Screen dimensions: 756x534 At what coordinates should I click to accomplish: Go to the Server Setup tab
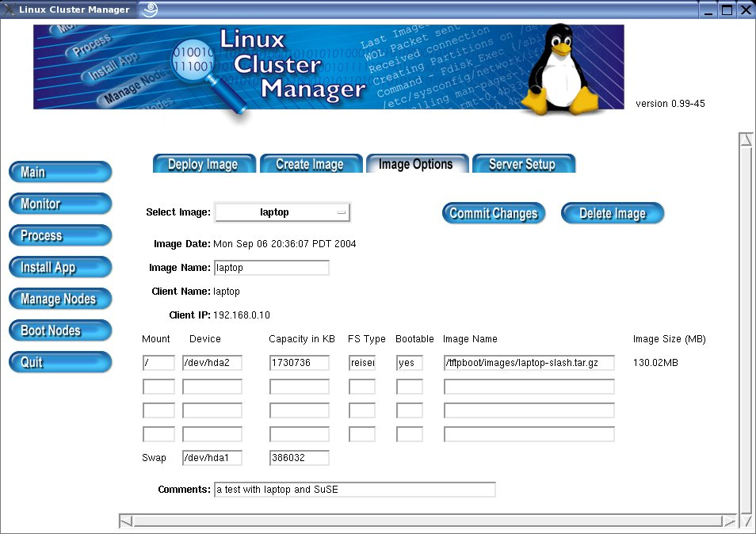click(x=523, y=164)
